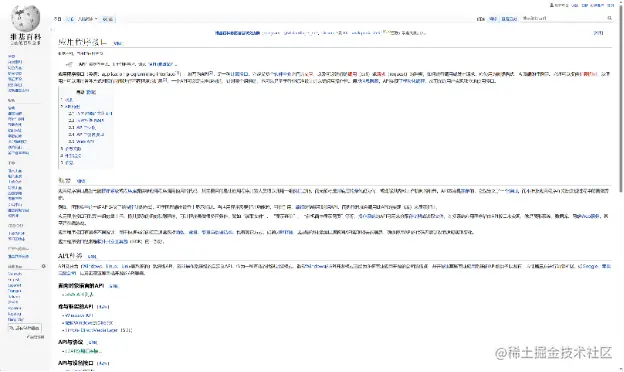The height and width of the screenshot is (372, 624).
Task: Click the language box below sidebar list
Action: [25, 328]
